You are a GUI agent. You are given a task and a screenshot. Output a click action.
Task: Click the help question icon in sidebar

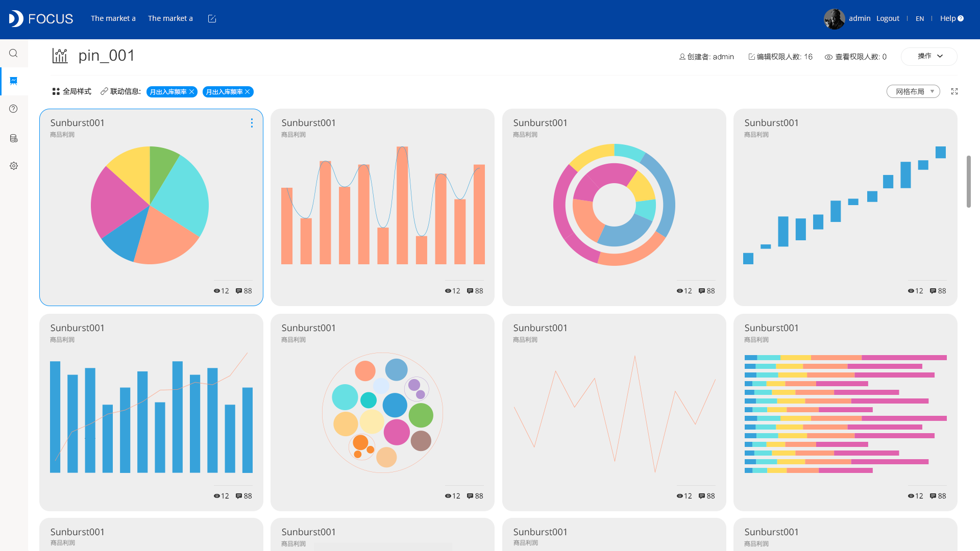tap(14, 109)
